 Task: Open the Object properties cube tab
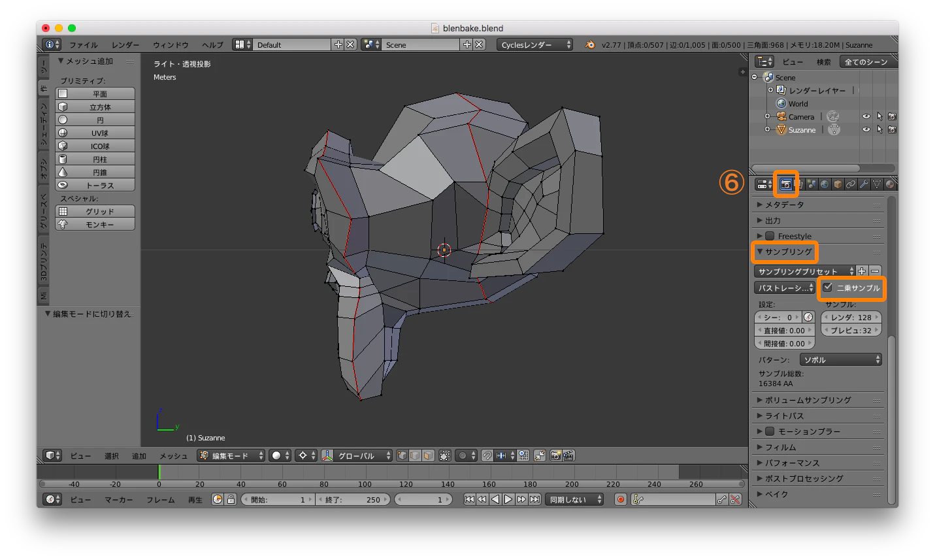coord(838,184)
